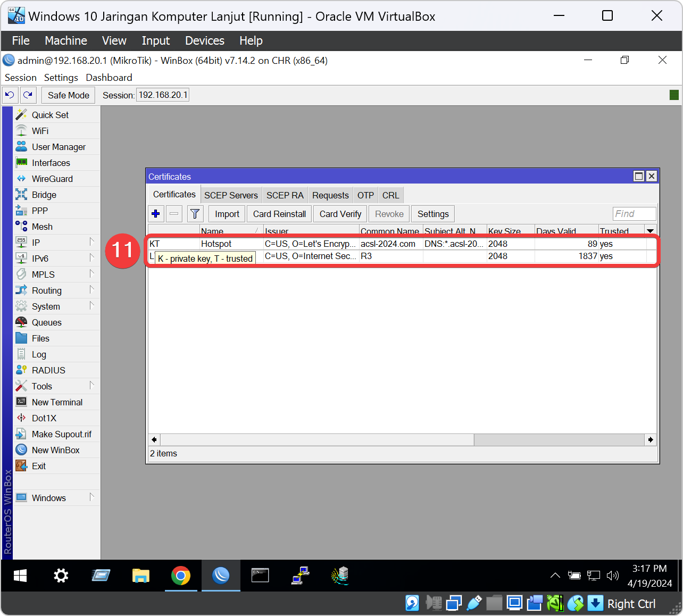
Task: Select the Hotspot certificate row
Action: click(402, 244)
